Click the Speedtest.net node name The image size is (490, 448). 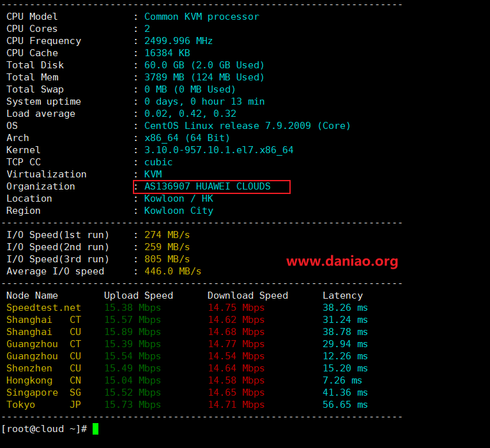click(43, 308)
